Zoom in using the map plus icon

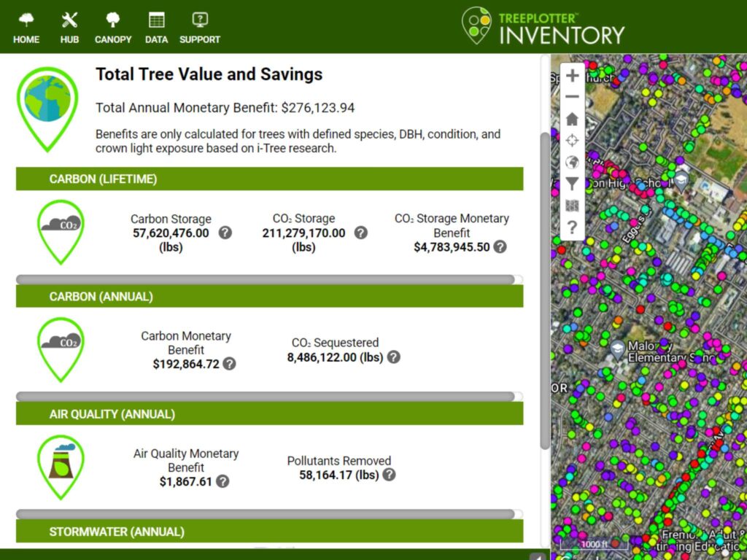[x=572, y=75]
